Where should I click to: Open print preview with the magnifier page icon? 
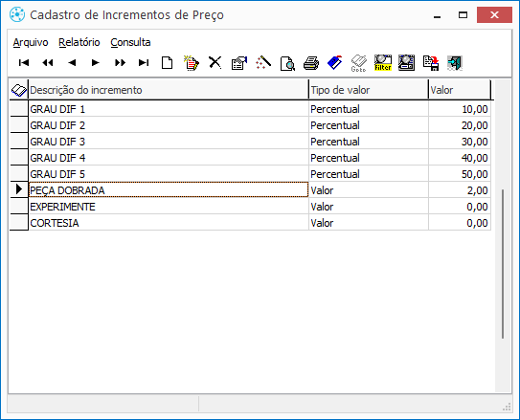[287, 63]
